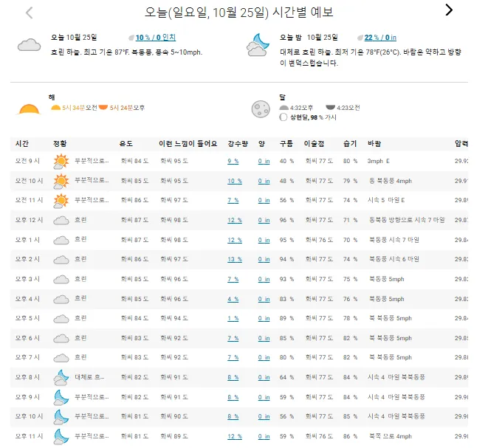Viewport: 488px width, 448px height.
Task: Open the 4 % precipitation link at 오후 4시
Action: click(x=233, y=300)
